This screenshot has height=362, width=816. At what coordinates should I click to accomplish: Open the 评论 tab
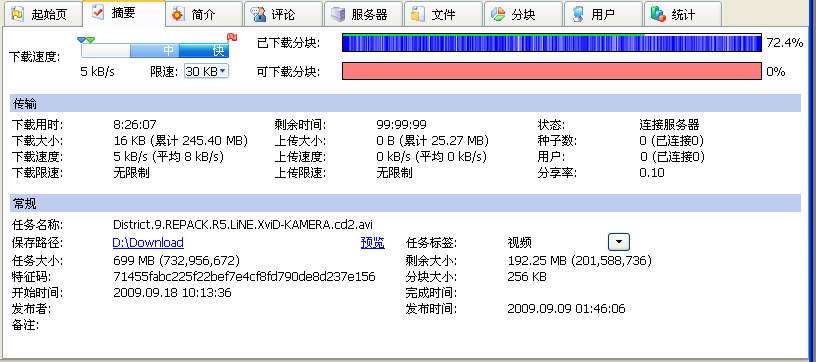tap(284, 14)
